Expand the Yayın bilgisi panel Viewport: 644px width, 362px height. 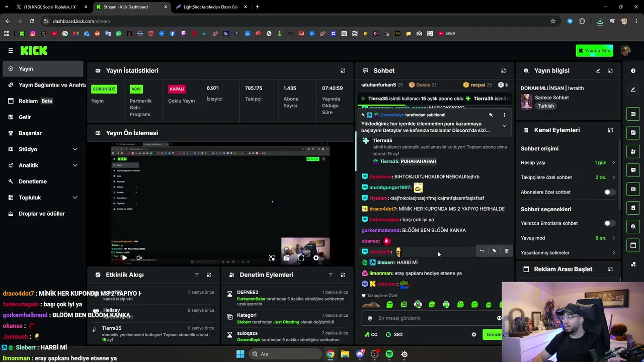tap(610, 71)
